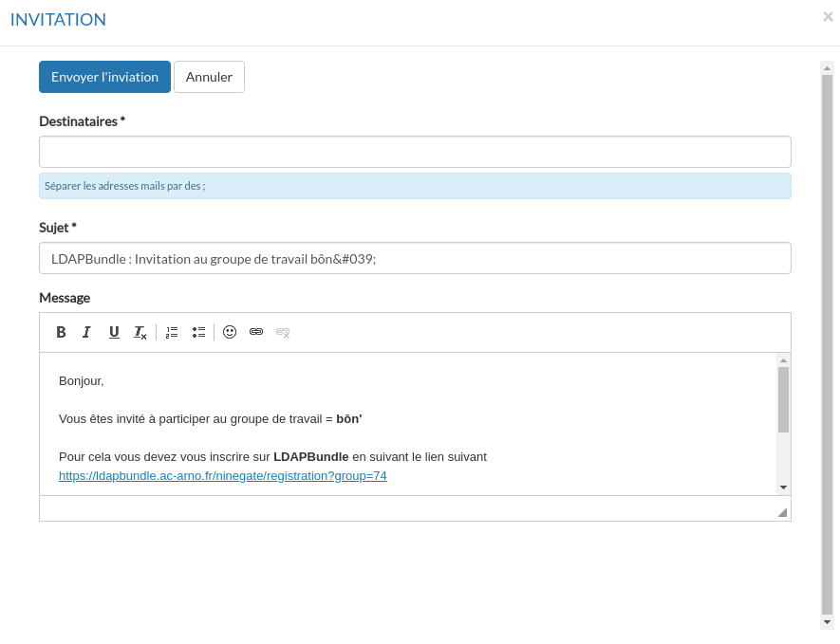Click the remove format icon
The height and width of the screenshot is (644, 840).
140,332
